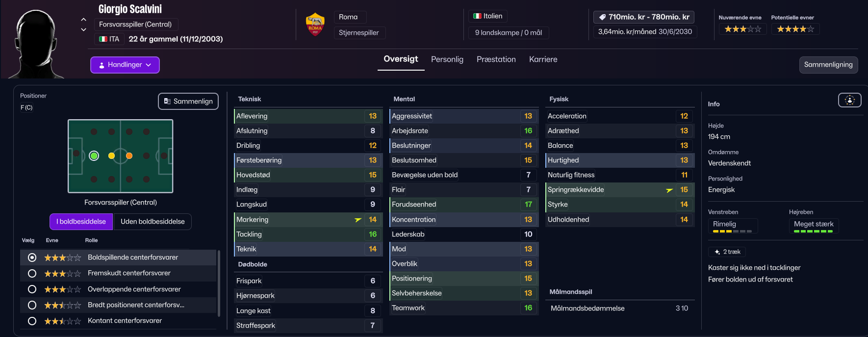Screen dimensions: 868x337
Task: Click the Højreben foot strength bar
Action: (x=813, y=231)
